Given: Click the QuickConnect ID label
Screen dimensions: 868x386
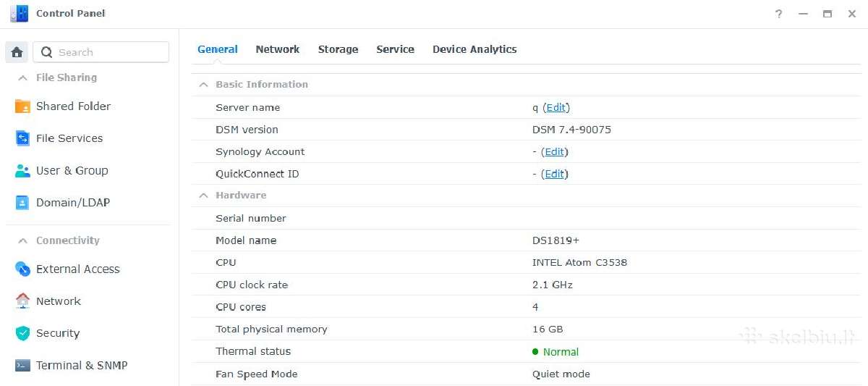Looking at the screenshot, I should point(257,174).
